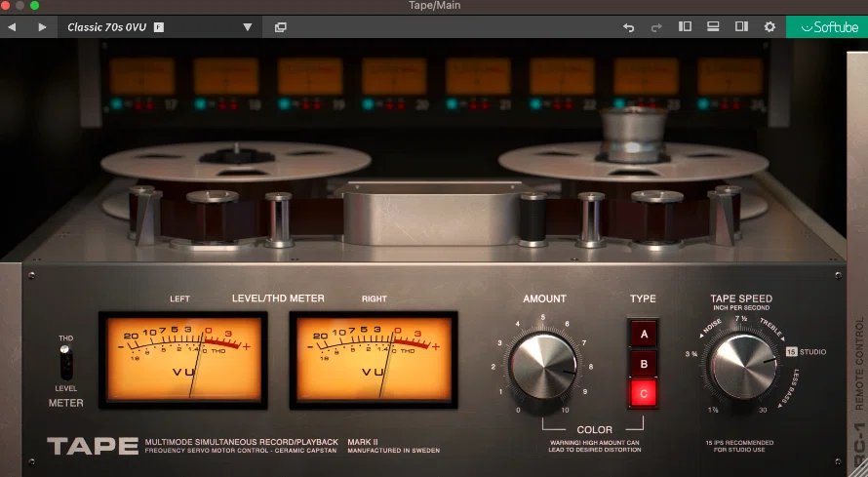Click the right VU meter
The image size is (868, 477).
coord(374,360)
